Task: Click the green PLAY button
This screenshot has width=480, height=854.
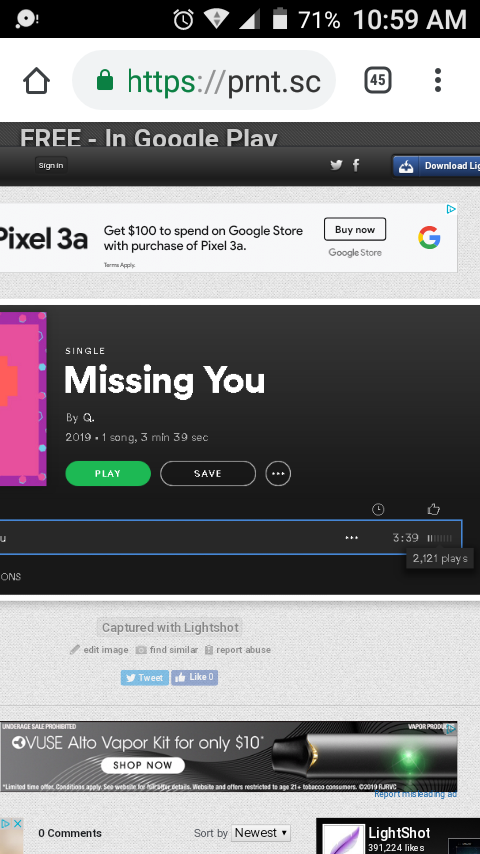Action: 108,473
